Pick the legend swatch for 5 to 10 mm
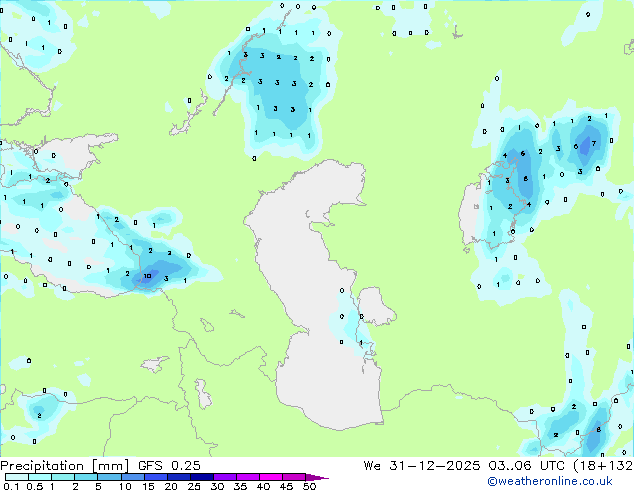Image resolution: width=634 pixels, height=490 pixels. (x=109, y=477)
